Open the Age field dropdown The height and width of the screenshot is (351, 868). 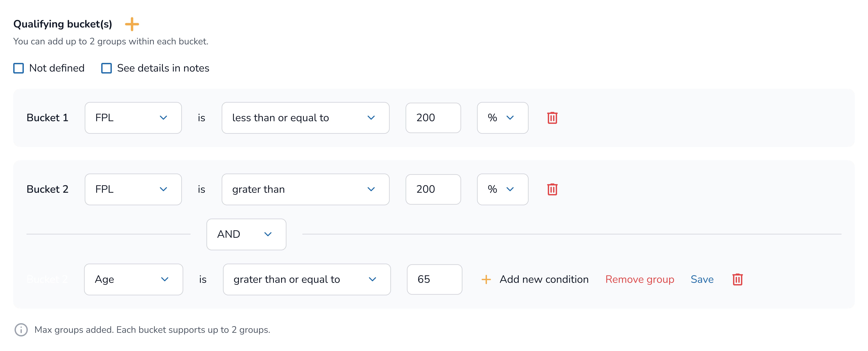(x=133, y=279)
